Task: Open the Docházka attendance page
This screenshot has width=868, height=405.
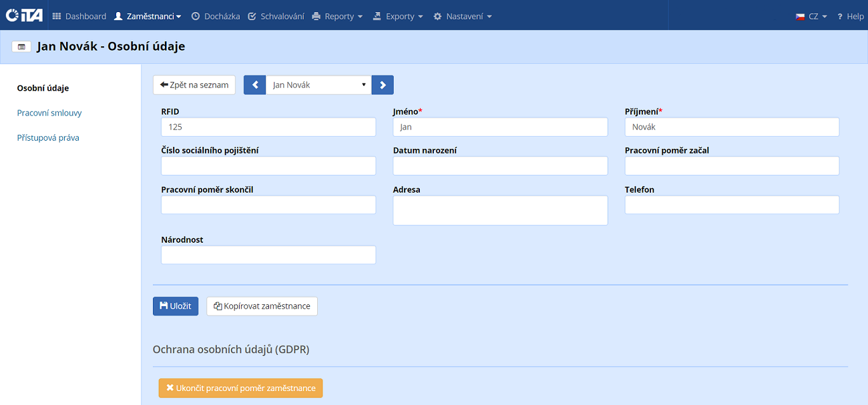Action: (x=215, y=16)
